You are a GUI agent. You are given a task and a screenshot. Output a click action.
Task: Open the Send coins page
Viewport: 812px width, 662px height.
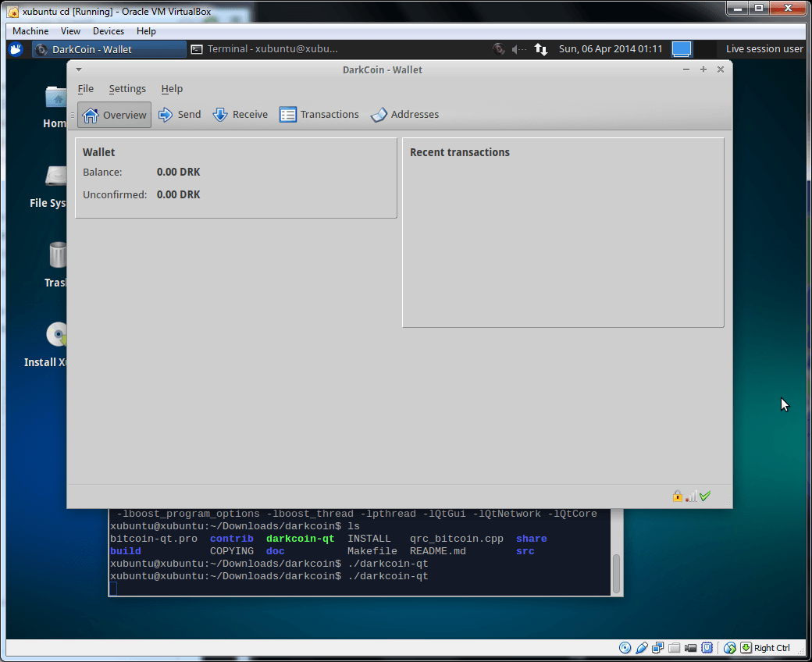[180, 115]
